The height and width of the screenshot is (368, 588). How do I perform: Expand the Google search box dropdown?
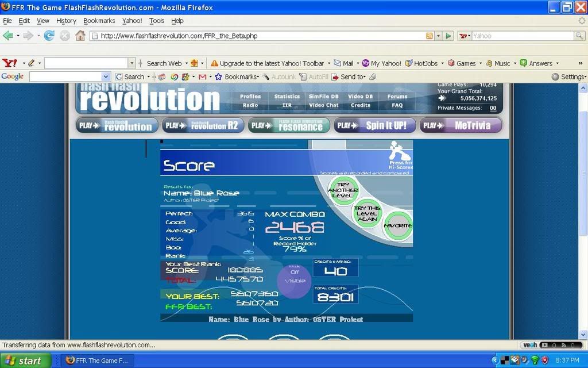click(x=106, y=76)
